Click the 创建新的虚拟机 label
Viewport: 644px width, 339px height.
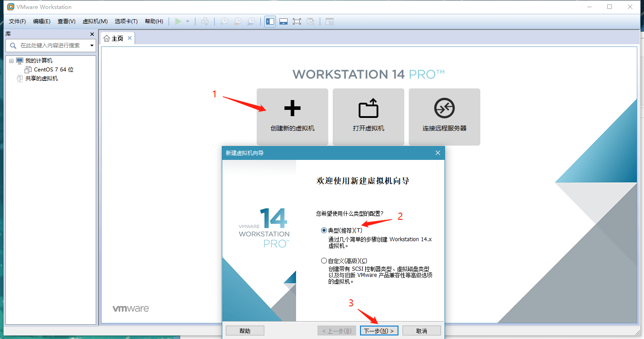click(x=292, y=128)
